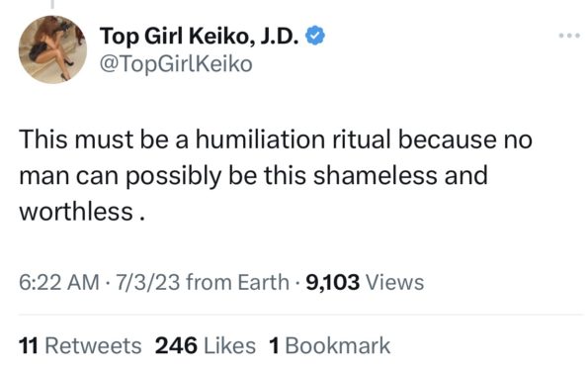Screen dimensions: 588x372
Task: Click the "from Earth" location label
Action: [237, 282]
